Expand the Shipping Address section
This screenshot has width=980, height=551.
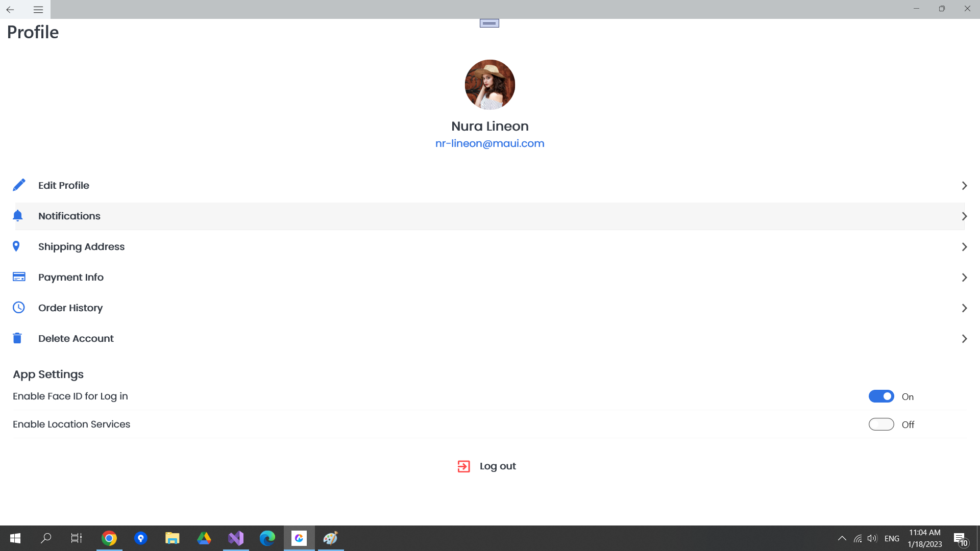point(489,246)
